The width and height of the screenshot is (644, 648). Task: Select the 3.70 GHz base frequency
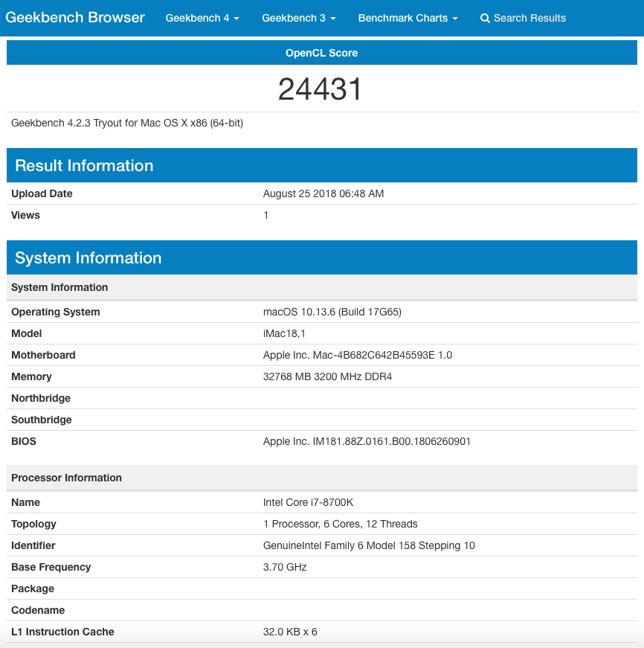tap(285, 567)
